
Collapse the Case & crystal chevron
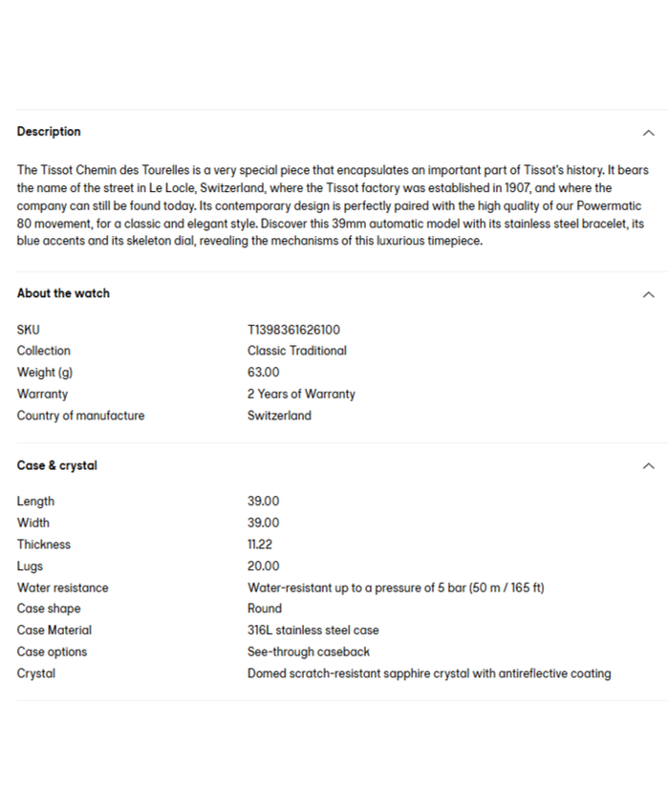tap(648, 466)
